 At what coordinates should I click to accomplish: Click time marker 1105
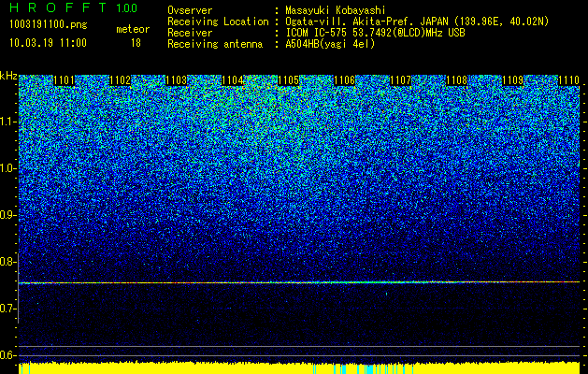(288, 80)
